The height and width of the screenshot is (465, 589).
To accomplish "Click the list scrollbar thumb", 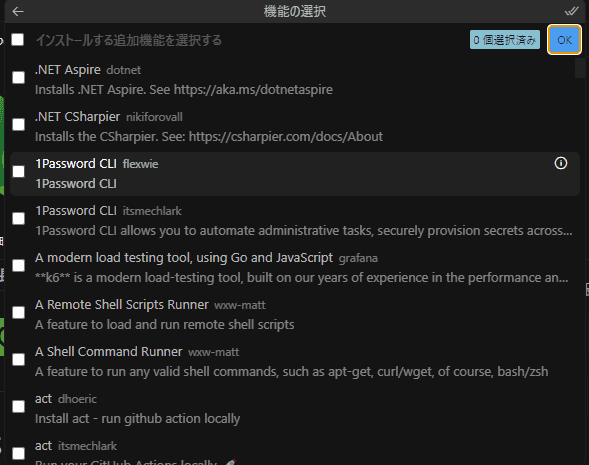I will pos(580,68).
